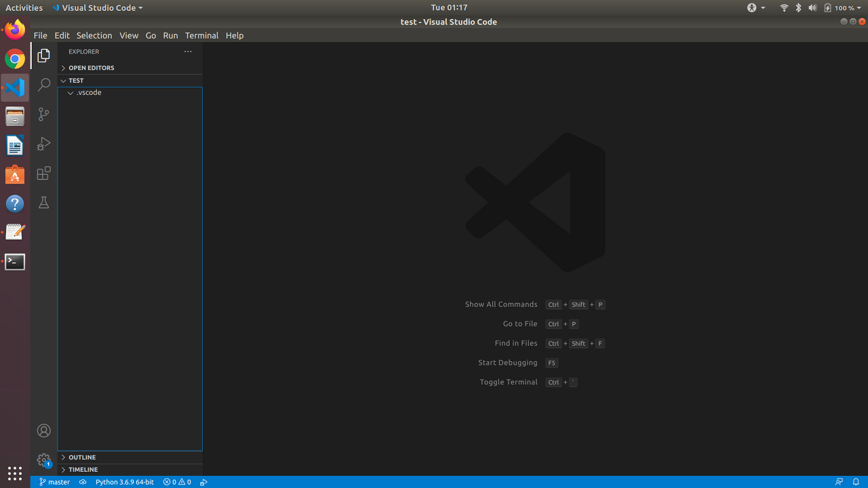868x488 pixels.
Task: Open the Run menu
Action: click(x=170, y=35)
